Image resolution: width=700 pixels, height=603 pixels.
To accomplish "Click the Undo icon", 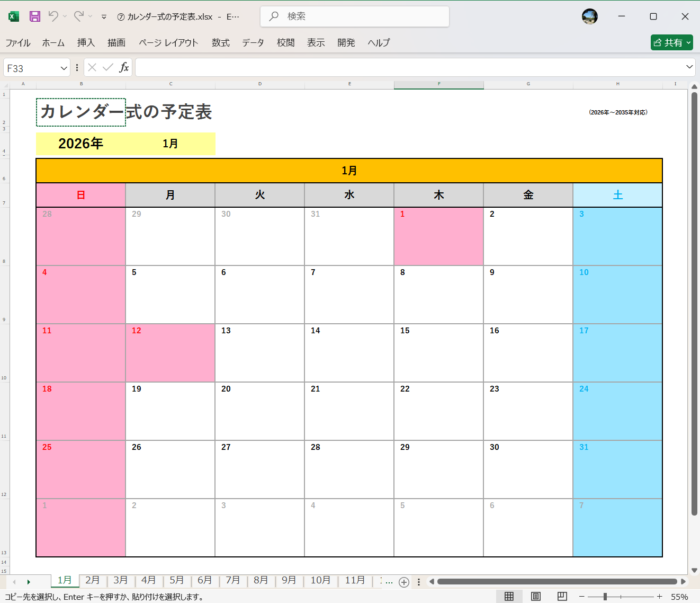I will [x=53, y=16].
